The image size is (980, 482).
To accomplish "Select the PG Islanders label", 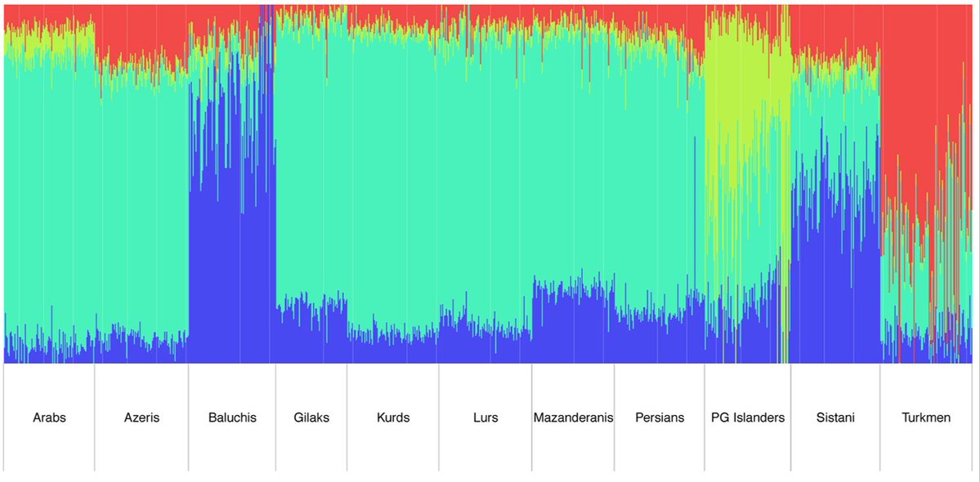I will (748, 417).
